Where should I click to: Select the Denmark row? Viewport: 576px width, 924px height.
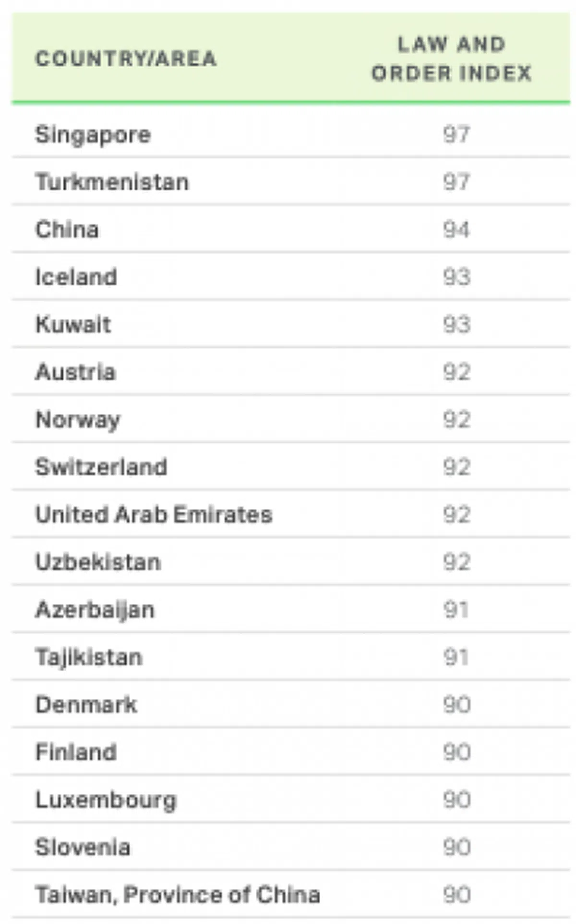click(86, 705)
